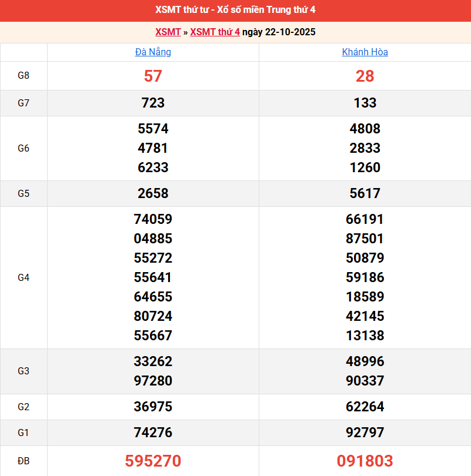Select the ĐB row label

tap(24, 461)
